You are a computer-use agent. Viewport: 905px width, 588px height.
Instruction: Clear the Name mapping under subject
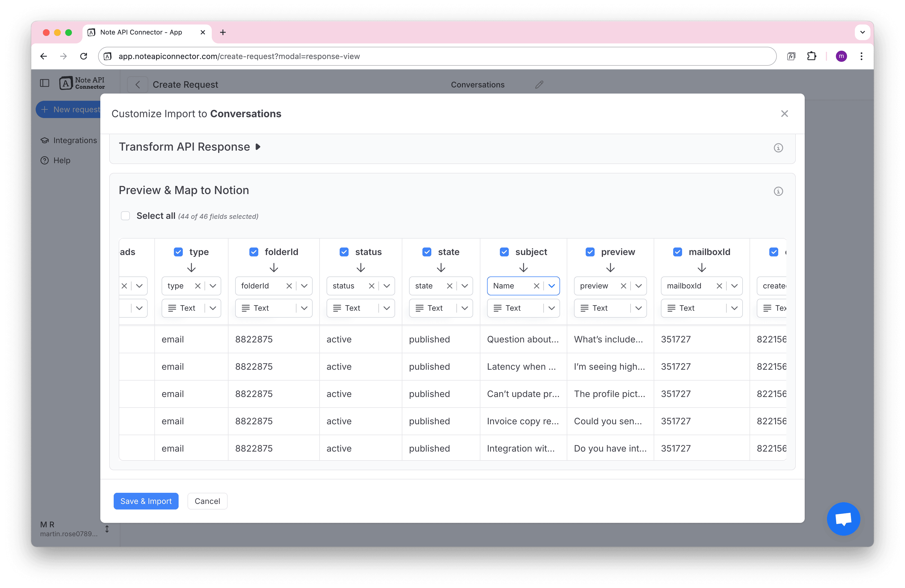536,286
